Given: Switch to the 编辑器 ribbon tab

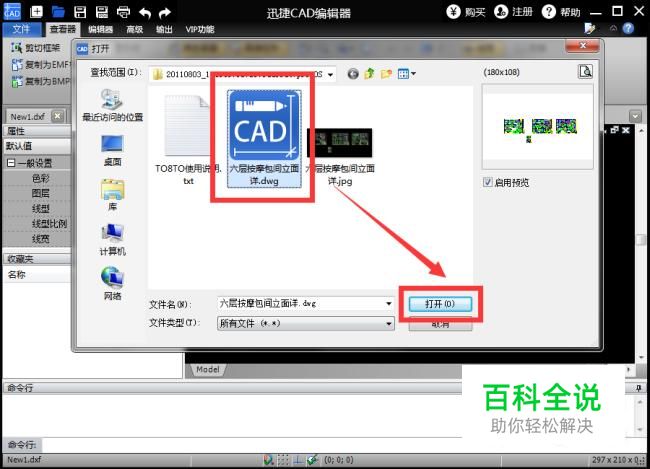Looking at the screenshot, I should point(100,29).
